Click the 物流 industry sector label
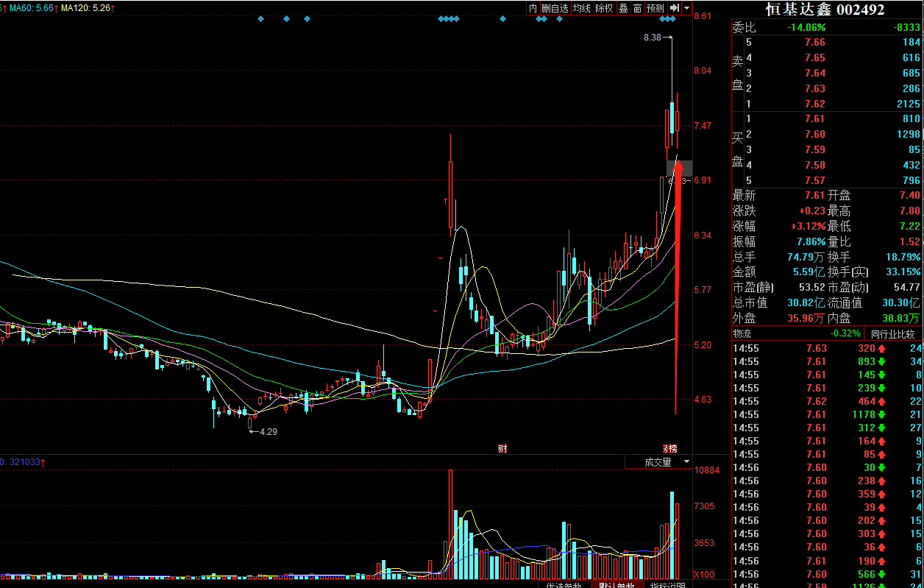924x588 pixels. (742, 334)
